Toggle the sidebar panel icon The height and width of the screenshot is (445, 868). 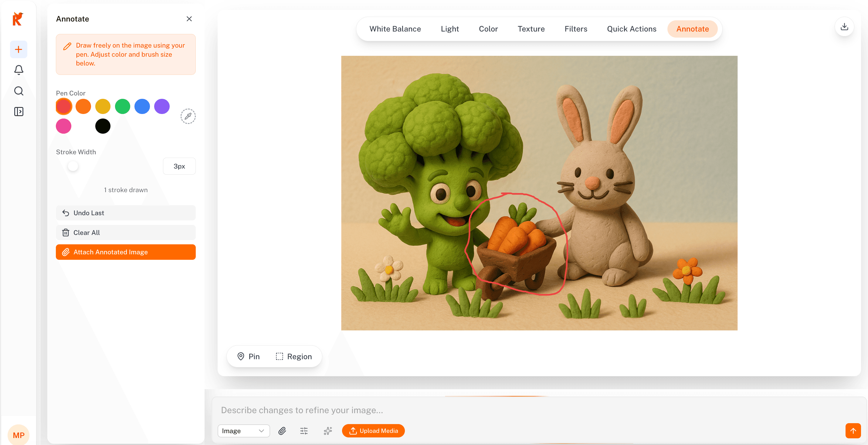coord(19,112)
